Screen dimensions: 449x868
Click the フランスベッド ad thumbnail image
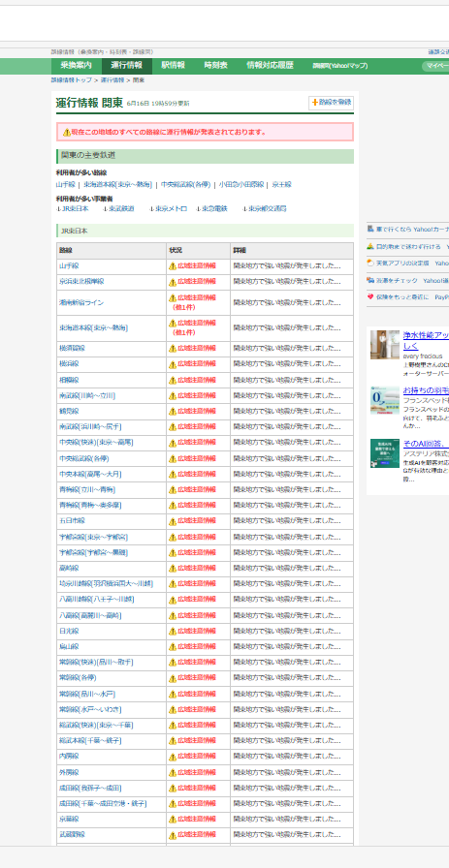tap(385, 400)
